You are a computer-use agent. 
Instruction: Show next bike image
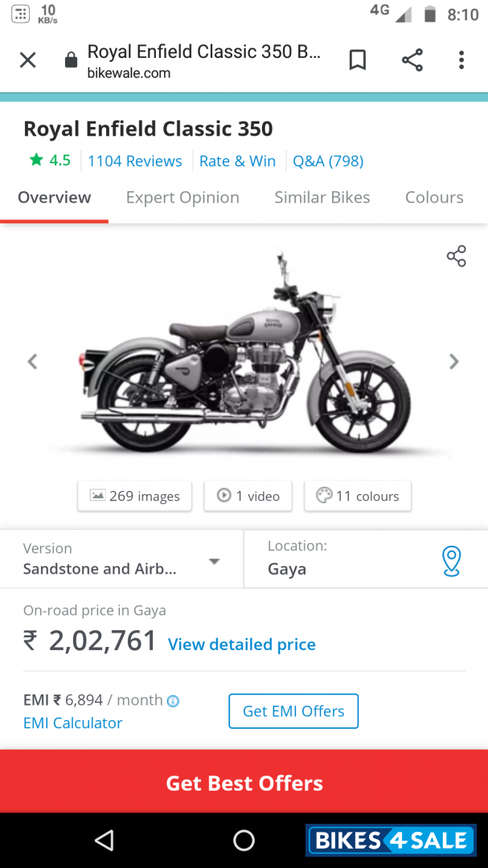pos(454,362)
